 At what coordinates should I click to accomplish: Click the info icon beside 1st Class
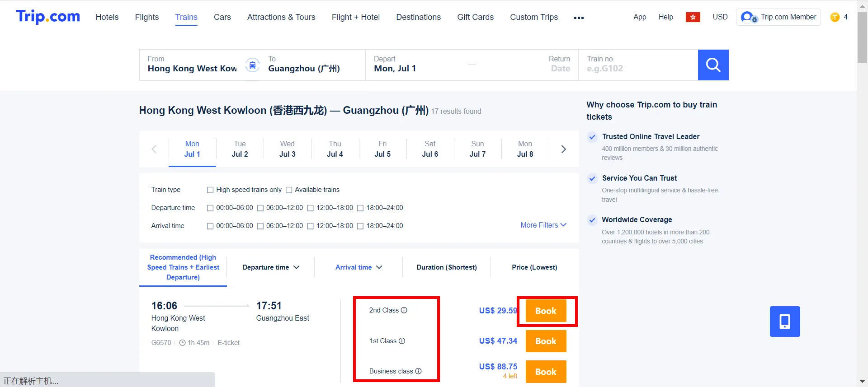click(402, 341)
